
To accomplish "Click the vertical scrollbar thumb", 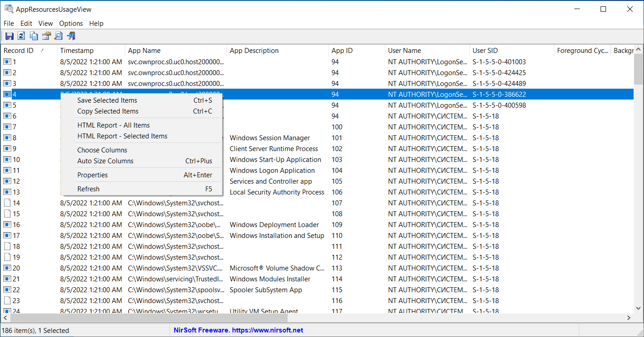I will pos(638,69).
